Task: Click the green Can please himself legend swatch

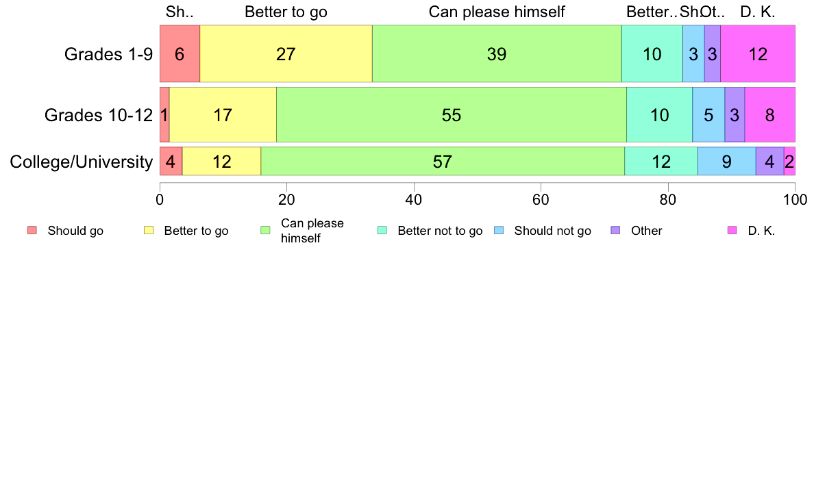Action: (x=265, y=231)
